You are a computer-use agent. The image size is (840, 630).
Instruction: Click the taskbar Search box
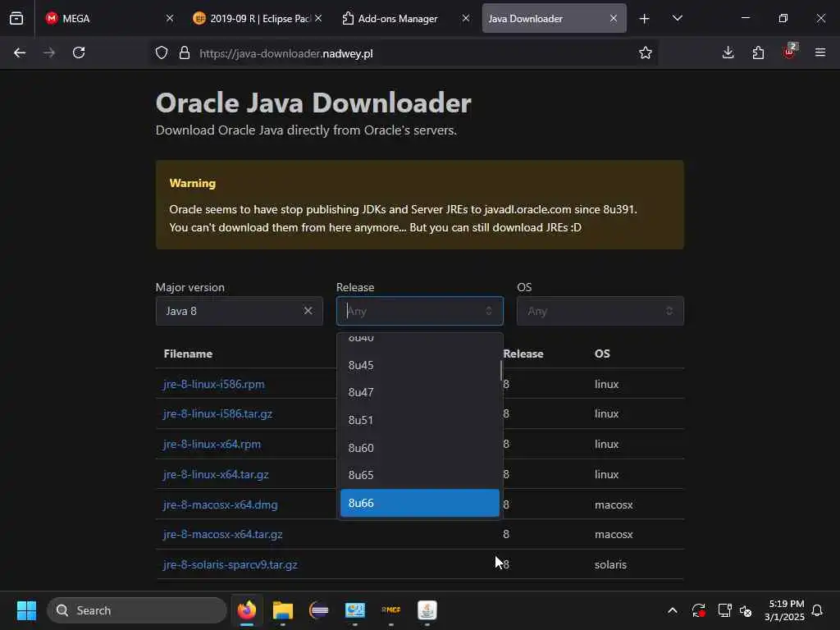click(x=137, y=610)
